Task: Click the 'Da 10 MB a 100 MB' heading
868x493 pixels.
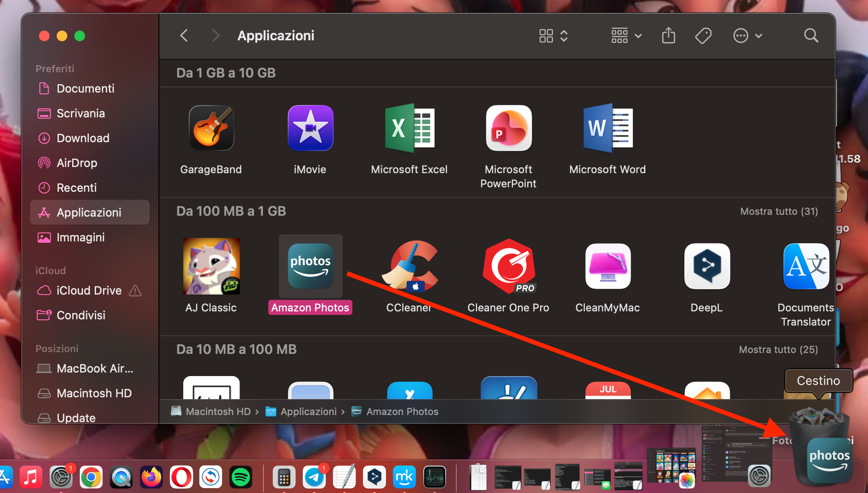Action: pyautogui.click(x=236, y=349)
